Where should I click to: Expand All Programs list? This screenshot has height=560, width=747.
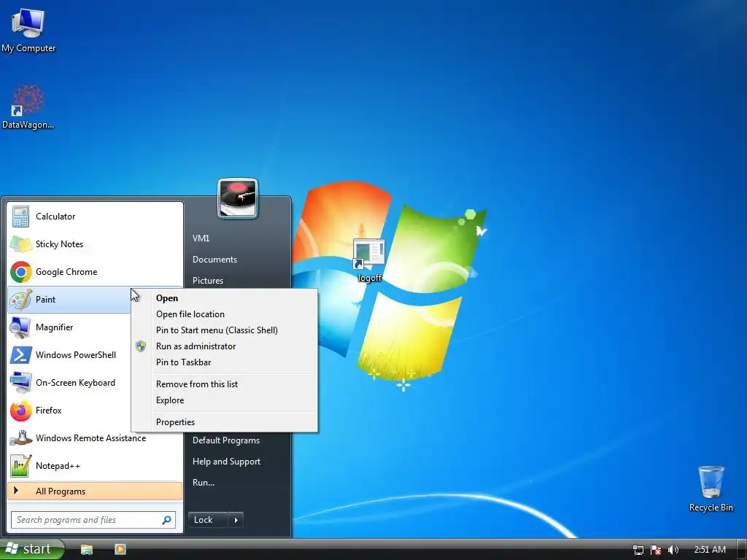(95, 491)
